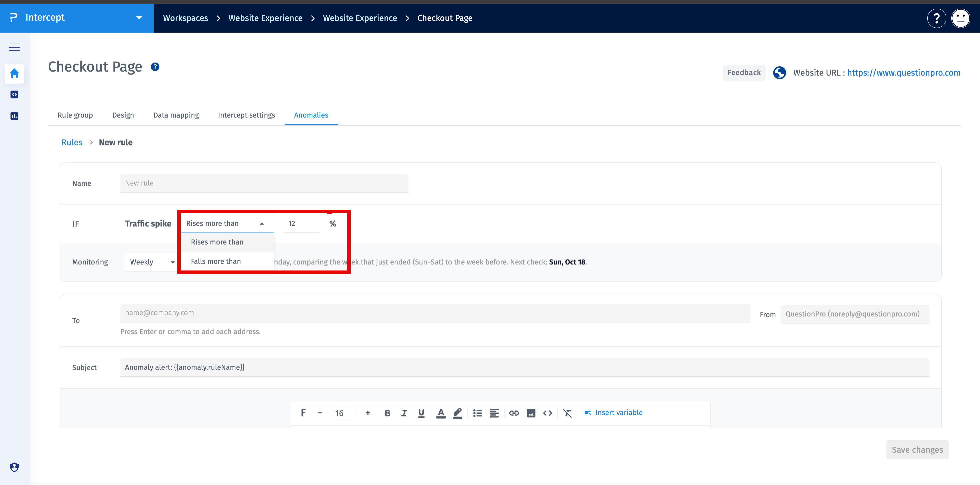This screenshot has height=485, width=980.
Task: Decrease font size with minus button
Action: point(320,413)
